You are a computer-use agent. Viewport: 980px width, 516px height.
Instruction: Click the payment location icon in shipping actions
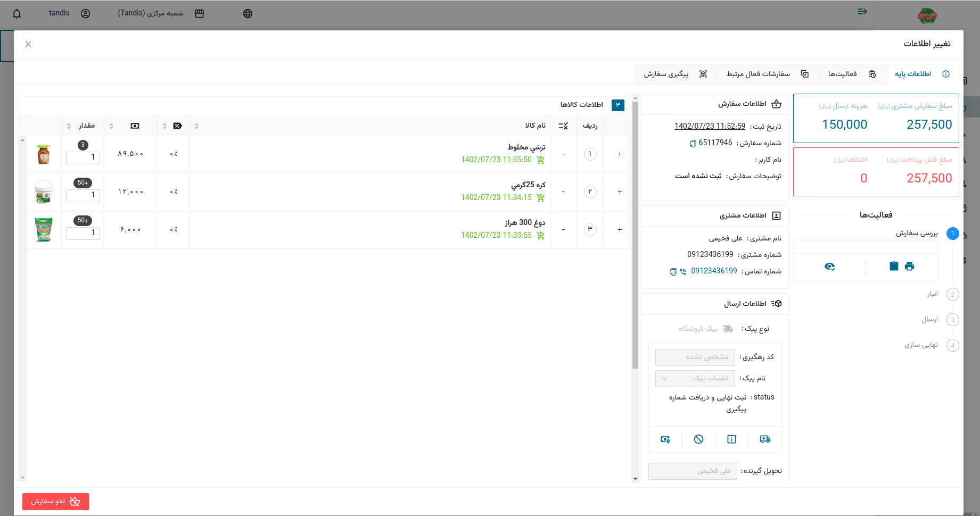coord(665,439)
